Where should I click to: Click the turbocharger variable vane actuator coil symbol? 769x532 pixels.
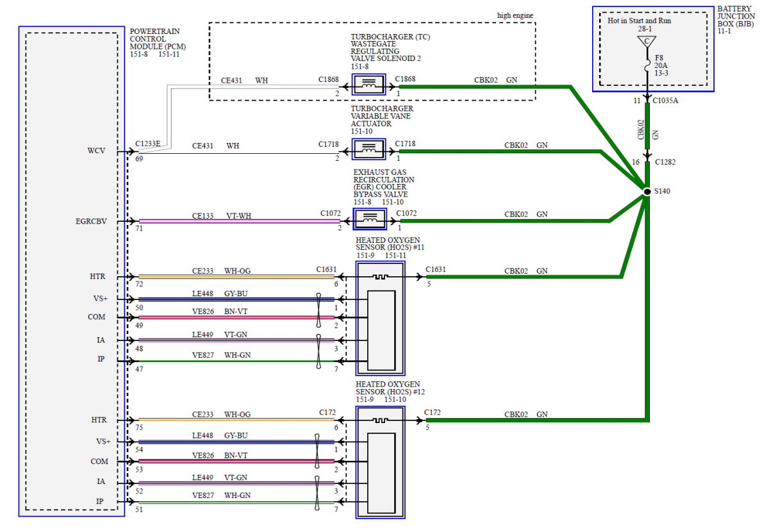[x=369, y=150]
